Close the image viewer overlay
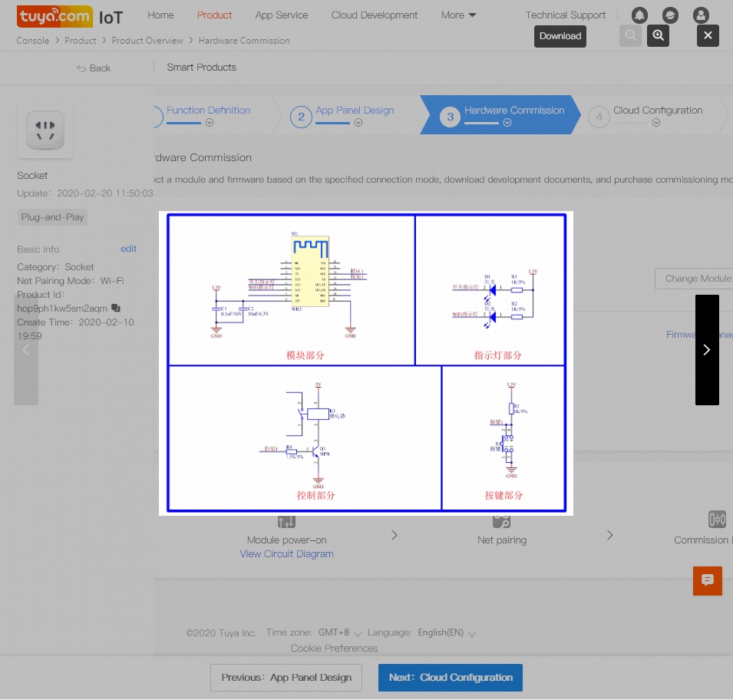This screenshot has width=733, height=700. coord(708,35)
